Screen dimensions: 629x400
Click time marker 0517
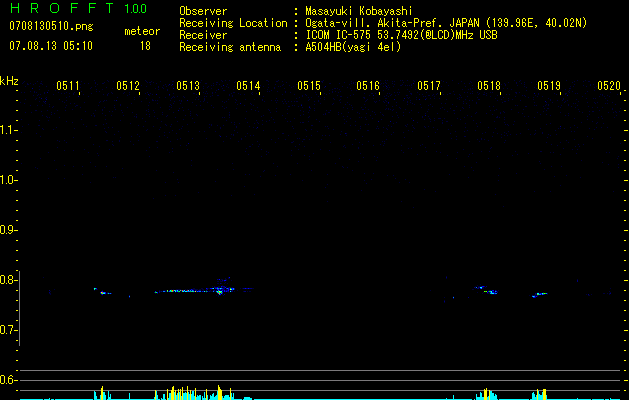tap(429, 86)
